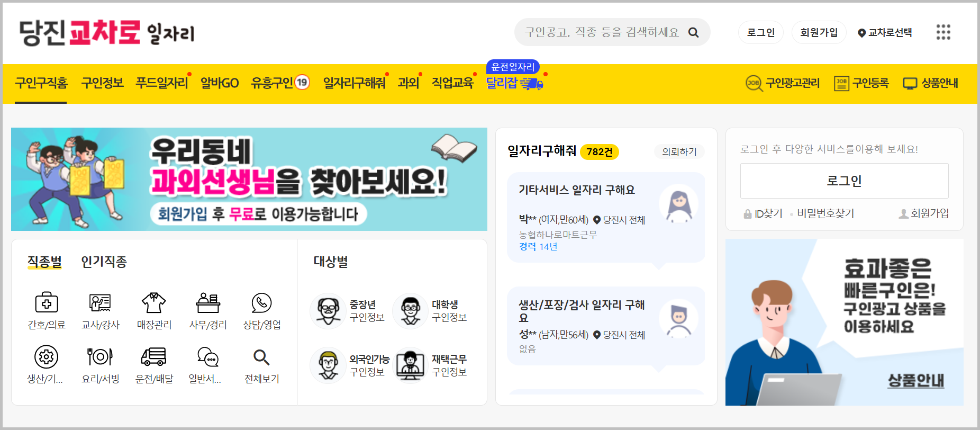Screen dimensions: 980x430
Task: Select the 요리/서빙 dish icon
Action: [x=100, y=357]
